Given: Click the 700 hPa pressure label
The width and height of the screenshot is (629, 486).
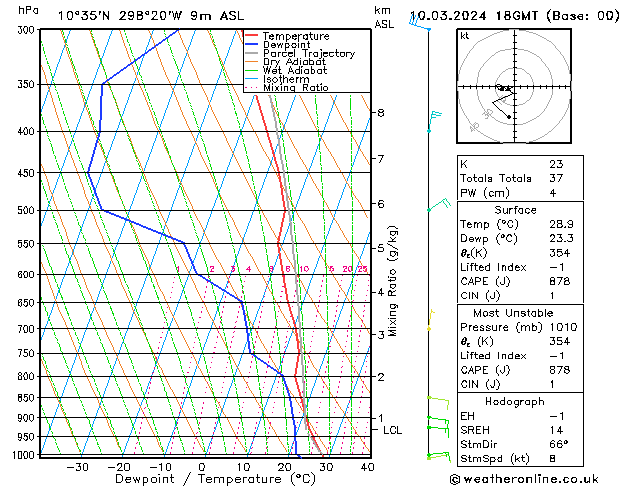Looking at the screenshot, I should [x=28, y=329].
